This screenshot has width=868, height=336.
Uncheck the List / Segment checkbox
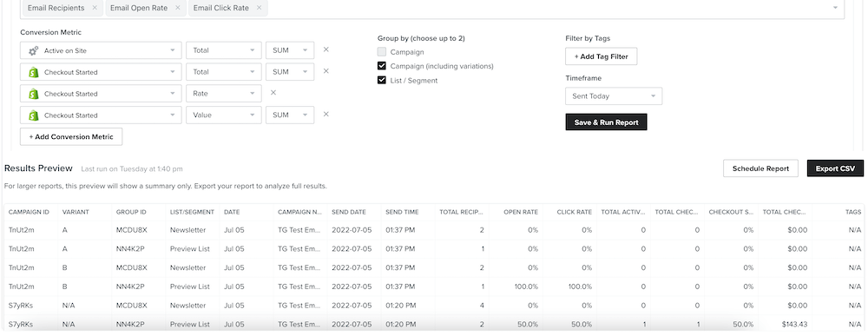(381, 80)
